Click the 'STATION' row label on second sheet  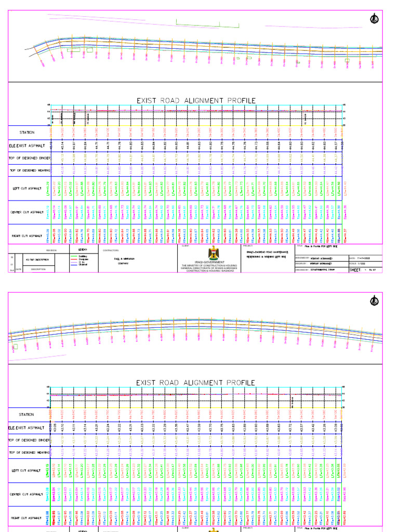[x=26, y=414]
